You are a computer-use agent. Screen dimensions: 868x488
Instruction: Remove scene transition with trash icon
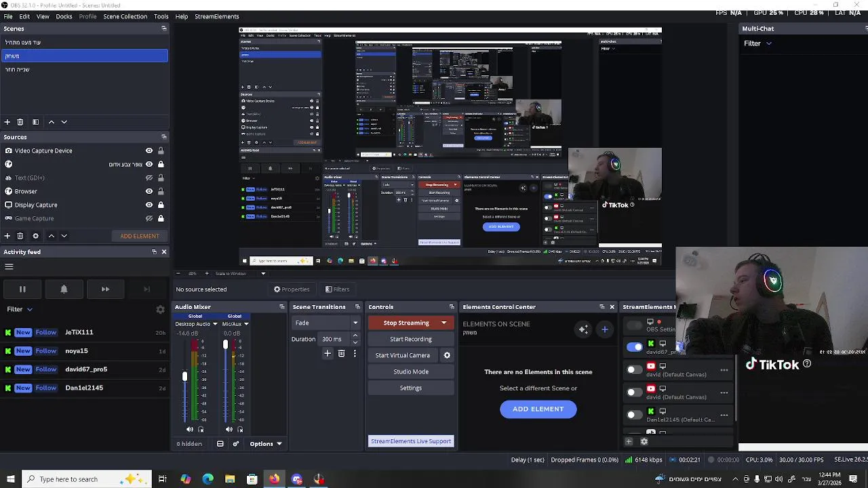click(x=341, y=354)
